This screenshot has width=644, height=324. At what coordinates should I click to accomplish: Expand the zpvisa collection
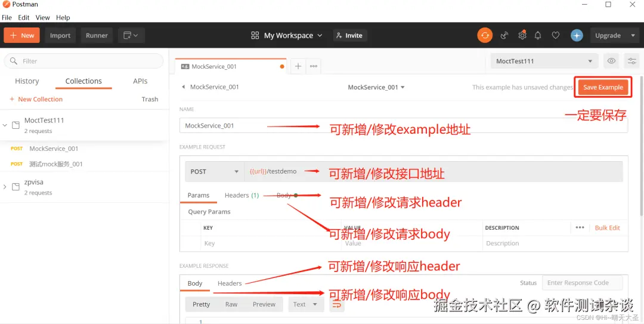[x=5, y=187]
